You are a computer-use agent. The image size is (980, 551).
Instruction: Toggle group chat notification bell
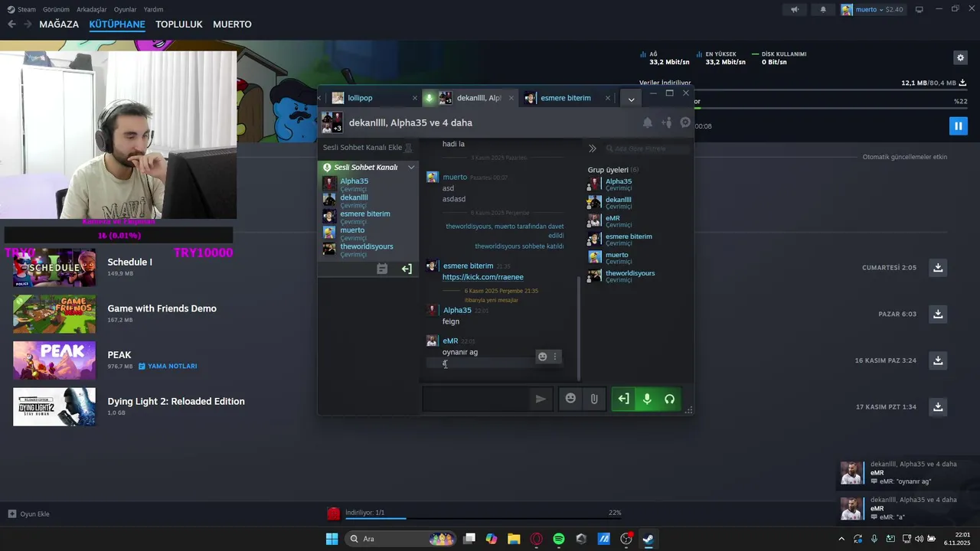click(x=648, y=122)
